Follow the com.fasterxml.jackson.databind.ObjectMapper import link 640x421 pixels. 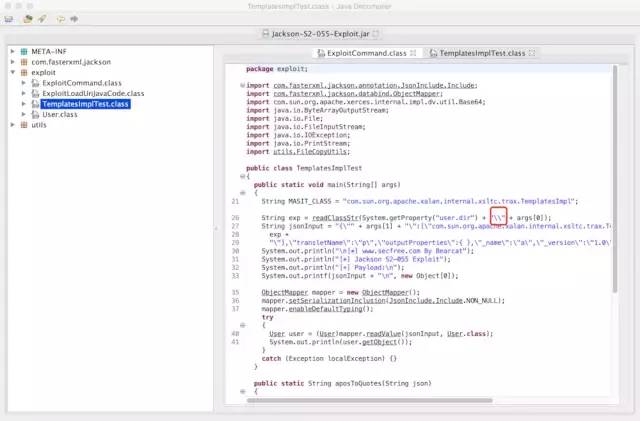(357, 94)
